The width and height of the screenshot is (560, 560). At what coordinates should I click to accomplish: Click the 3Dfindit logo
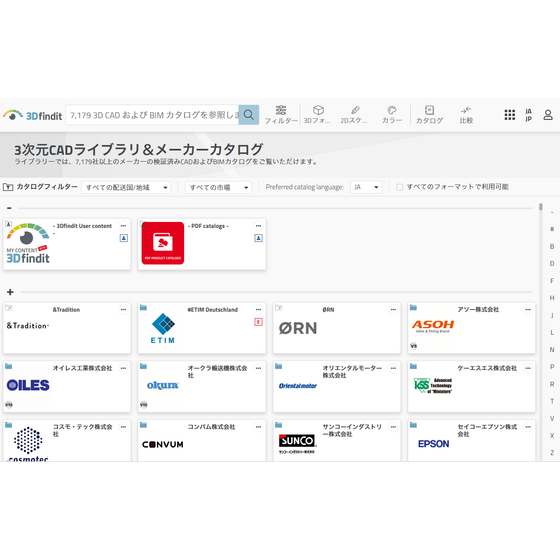(x=32, y=115)
